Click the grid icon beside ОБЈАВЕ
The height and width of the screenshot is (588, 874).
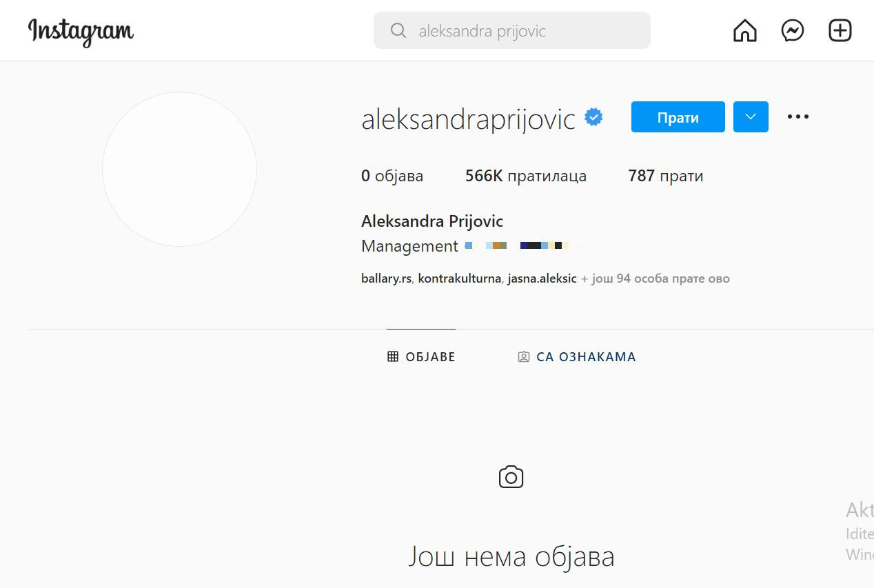click(x=393, y=357)
